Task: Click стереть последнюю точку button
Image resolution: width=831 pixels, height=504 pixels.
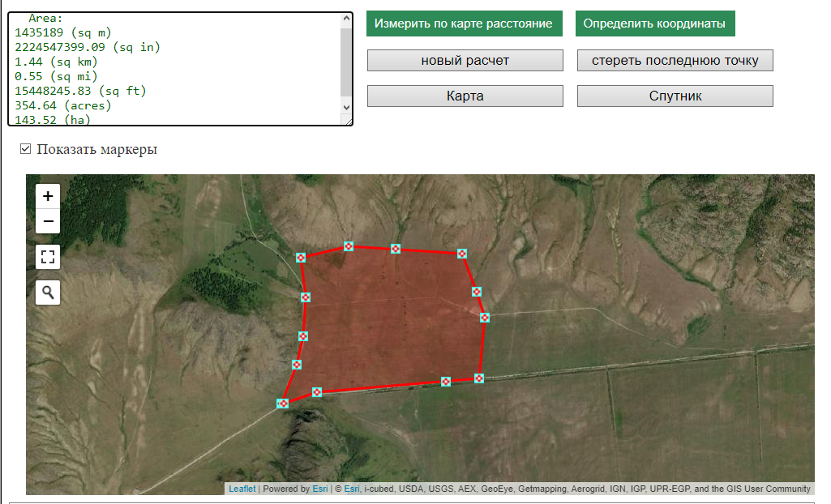Action: 675,61
